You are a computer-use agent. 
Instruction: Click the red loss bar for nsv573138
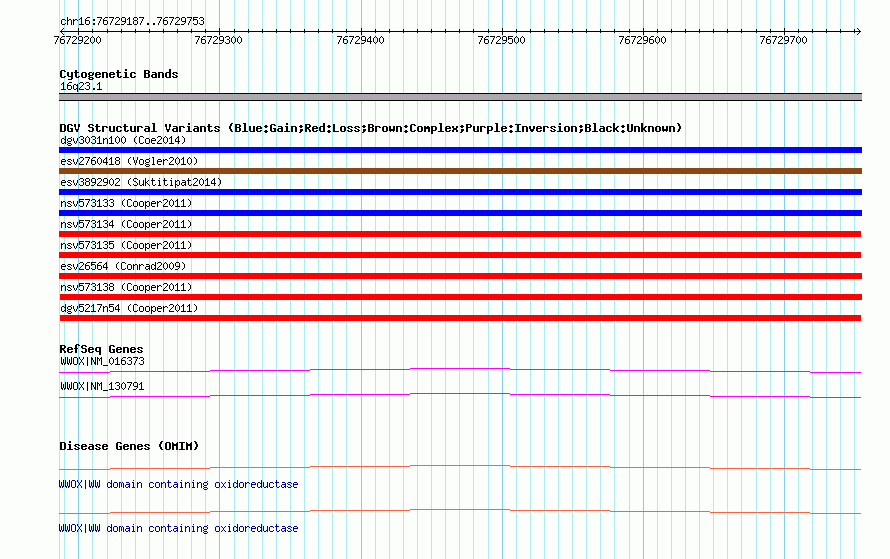[460, 297]
